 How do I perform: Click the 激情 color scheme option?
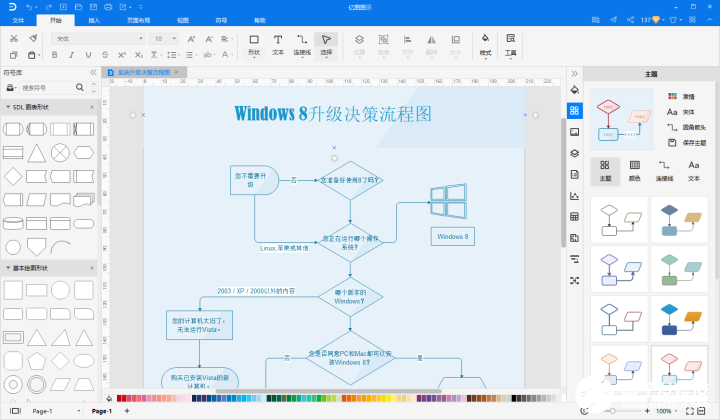pos(681,96)
